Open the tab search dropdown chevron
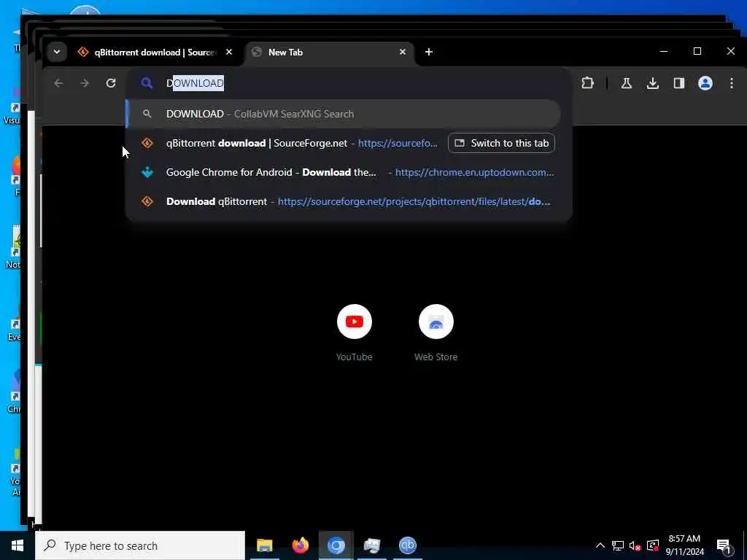Screen dimensions: 747x560 [x=57, y=52]
